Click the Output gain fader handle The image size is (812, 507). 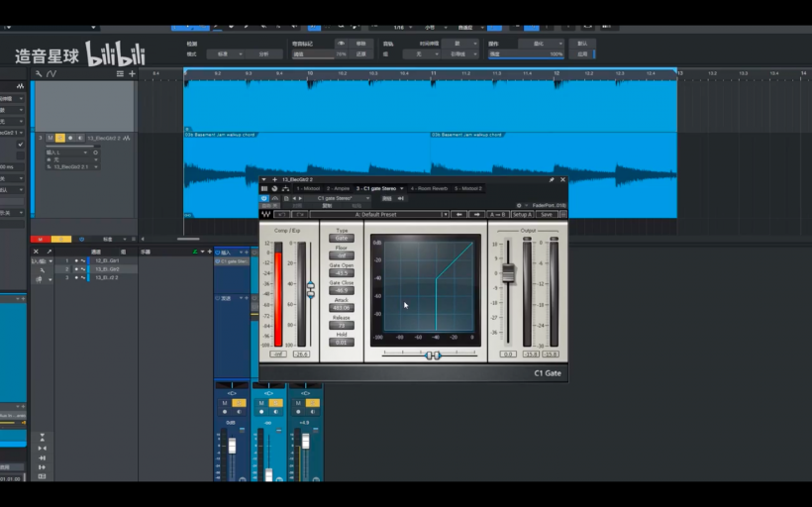(508, 273)
